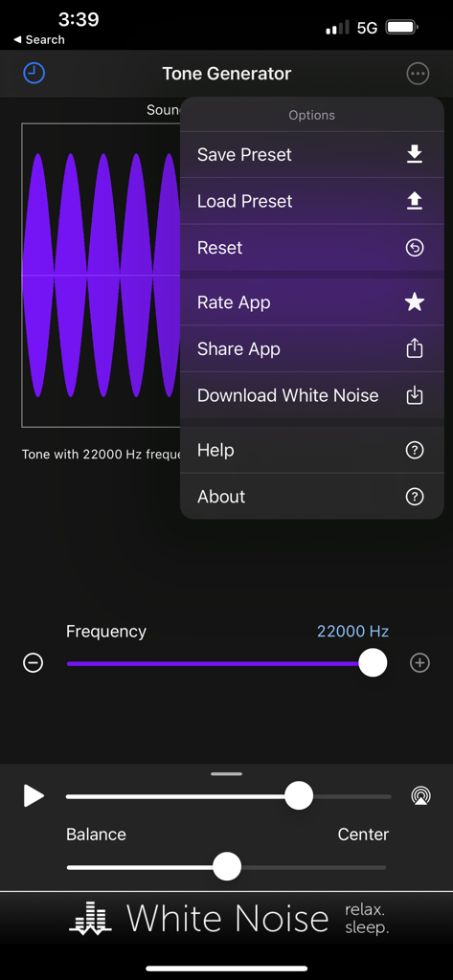Return to Search via back link

pyautogui.click(x=39, y=39)
